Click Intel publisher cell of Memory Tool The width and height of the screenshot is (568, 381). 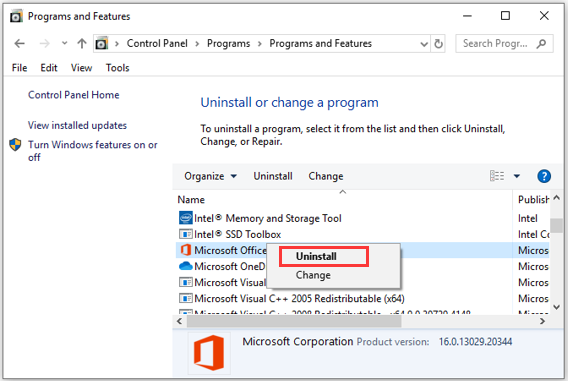pos(528,218)
